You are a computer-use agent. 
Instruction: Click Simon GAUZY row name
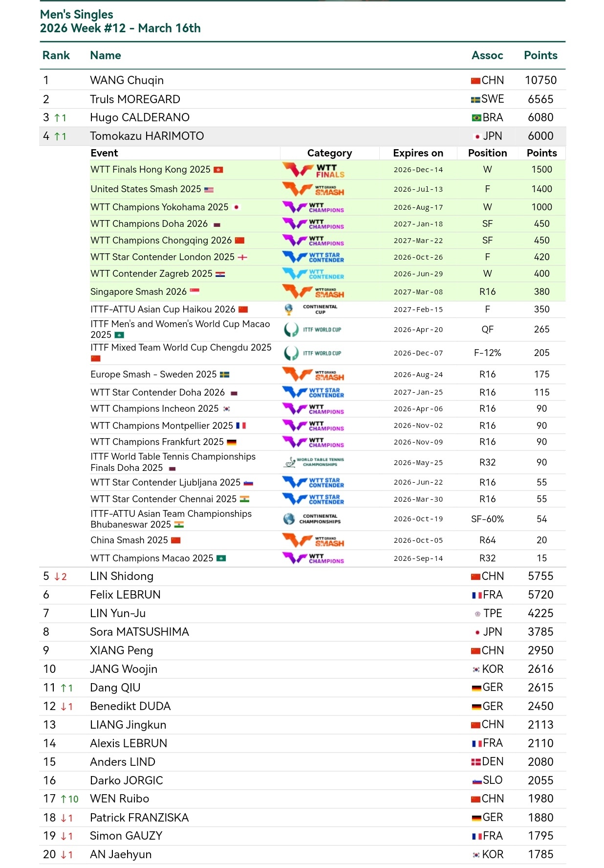pyautogui.click(x=126, y=836)
